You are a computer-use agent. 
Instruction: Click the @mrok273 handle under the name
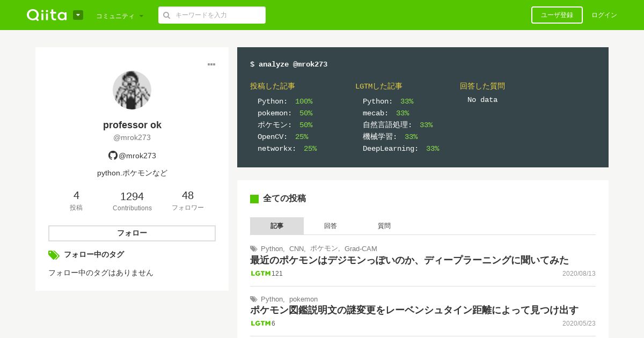click(132, 137)
